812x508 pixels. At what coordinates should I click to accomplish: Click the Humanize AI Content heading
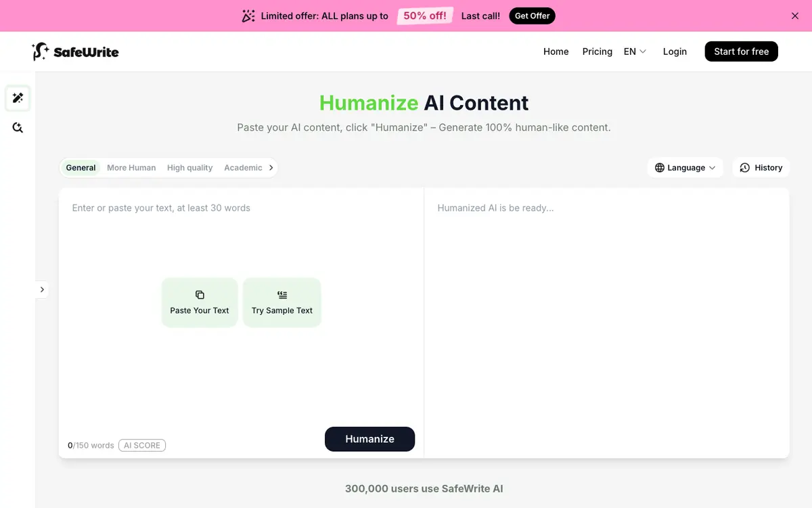424,102
